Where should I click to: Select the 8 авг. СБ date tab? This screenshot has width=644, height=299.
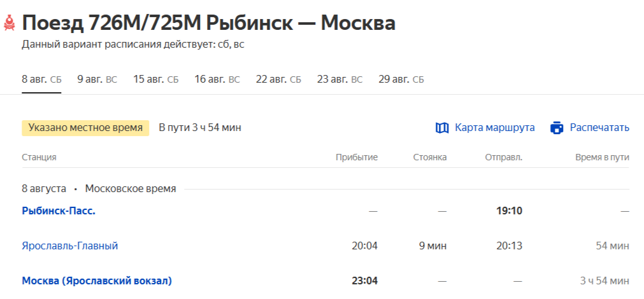[x=41, y=79]
